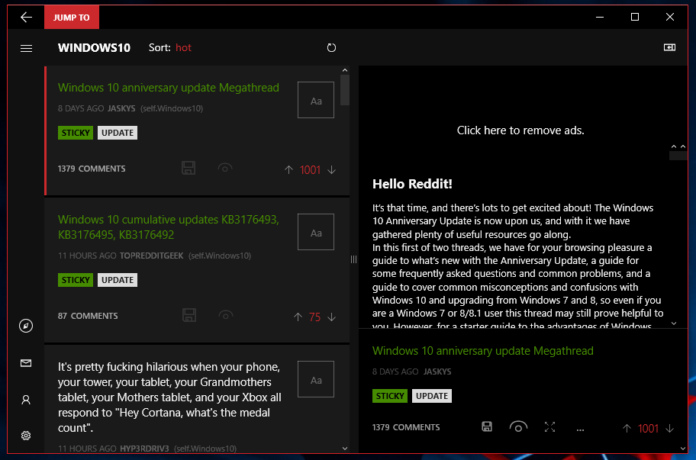Click JASKYS author in detail pane
The height and width of the screenshot is (460, 696).
point(437,372)
